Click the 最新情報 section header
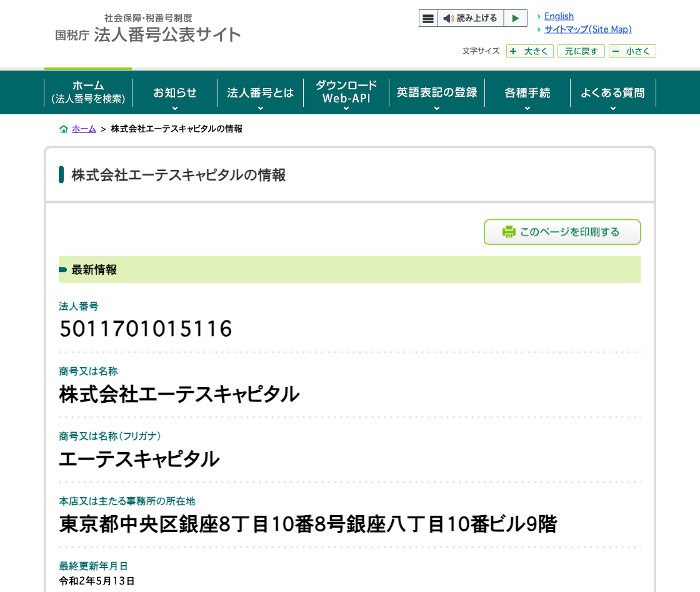 pos(349,269)
